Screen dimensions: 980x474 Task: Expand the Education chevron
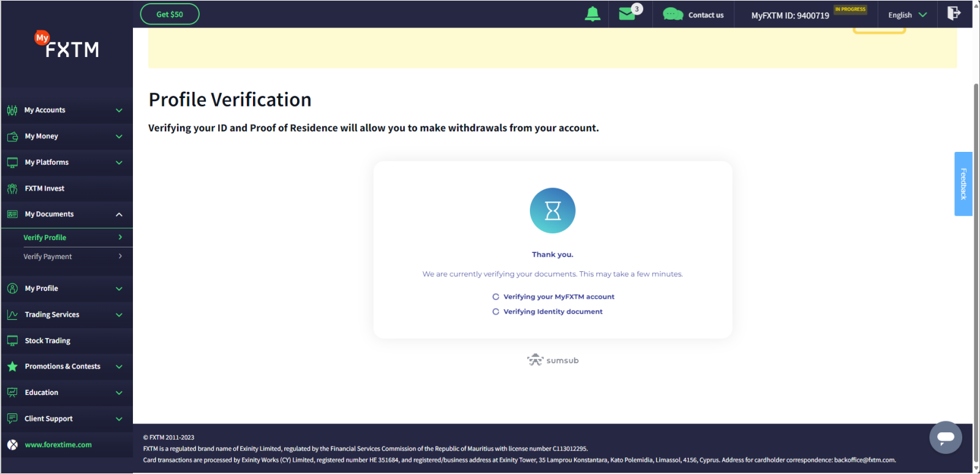[119, 393]
